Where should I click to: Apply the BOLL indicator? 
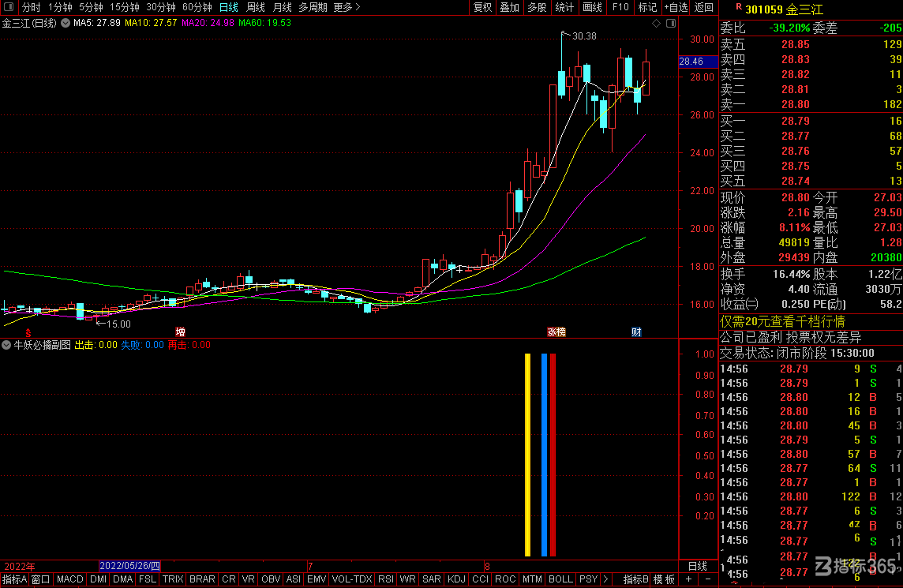[560, 579]
